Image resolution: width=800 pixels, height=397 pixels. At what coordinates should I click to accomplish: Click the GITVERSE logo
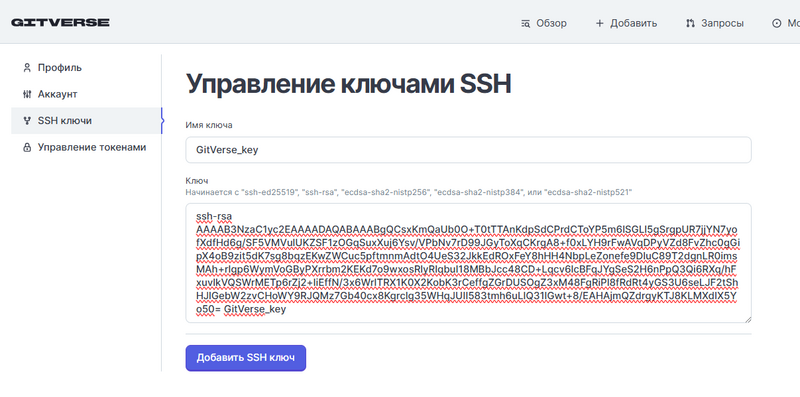click(x=60, y=22)
